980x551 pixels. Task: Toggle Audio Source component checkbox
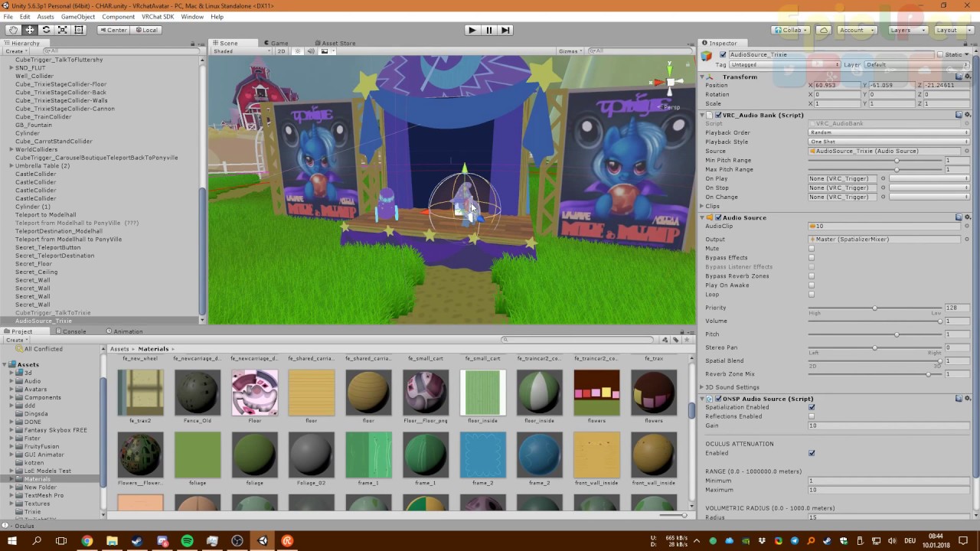pos(718,217)
